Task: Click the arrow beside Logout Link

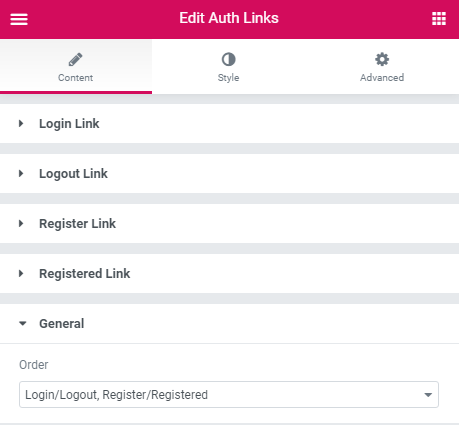Action: 21,174
